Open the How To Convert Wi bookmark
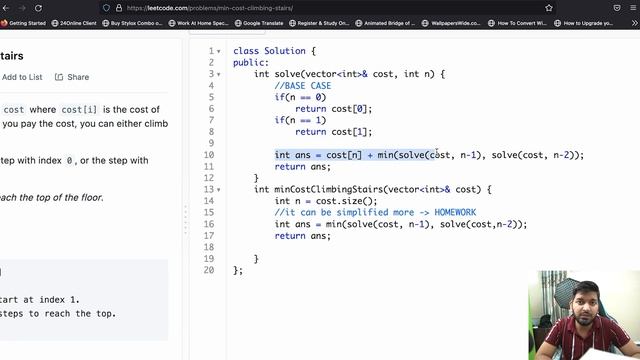This screenshot has width=640, height=360. (x=517, y=23)
